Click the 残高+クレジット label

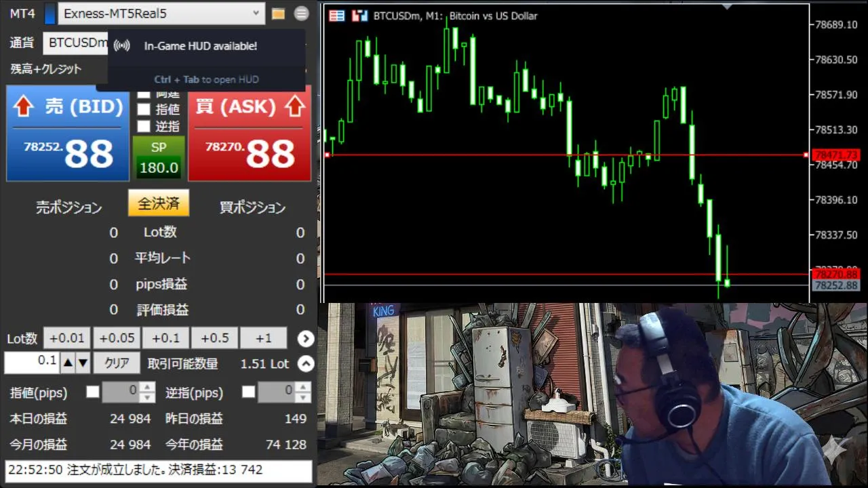[x=46, y=69]
